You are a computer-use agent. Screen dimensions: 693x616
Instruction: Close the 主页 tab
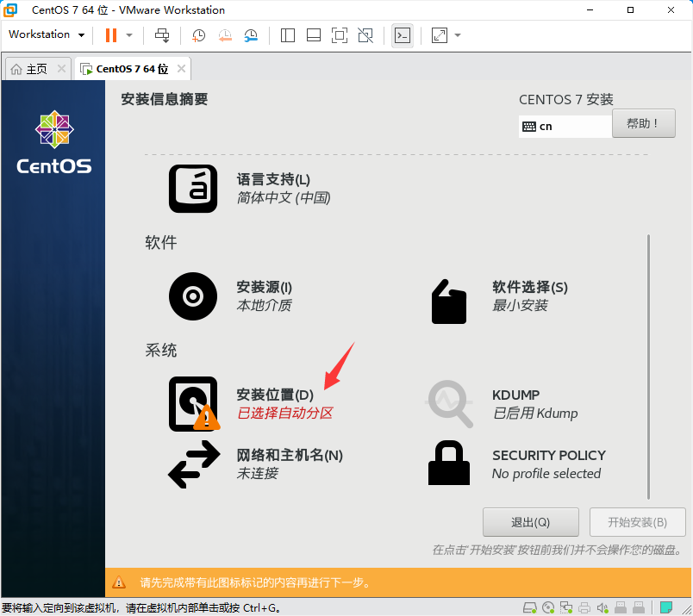coord(62,69)
